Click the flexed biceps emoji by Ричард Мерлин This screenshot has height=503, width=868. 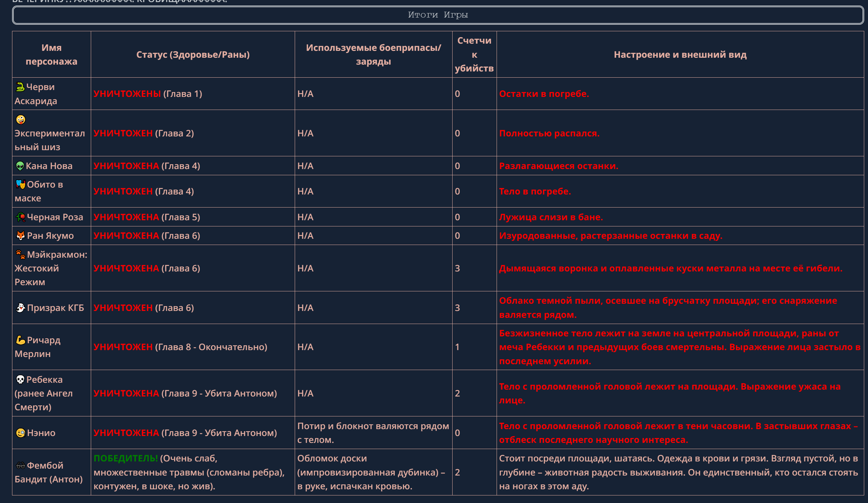[x=21, y=340]
